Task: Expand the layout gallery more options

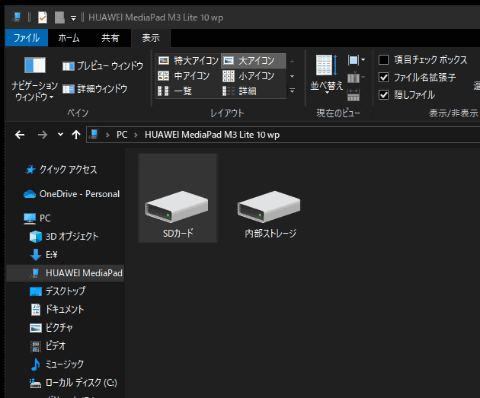Action: pos(292,90)
